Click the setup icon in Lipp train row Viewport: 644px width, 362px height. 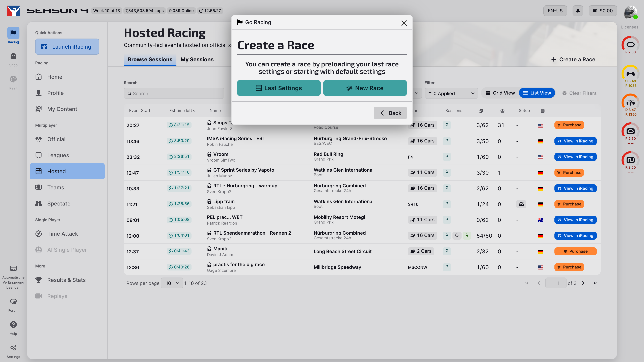(x=521, y=204)
